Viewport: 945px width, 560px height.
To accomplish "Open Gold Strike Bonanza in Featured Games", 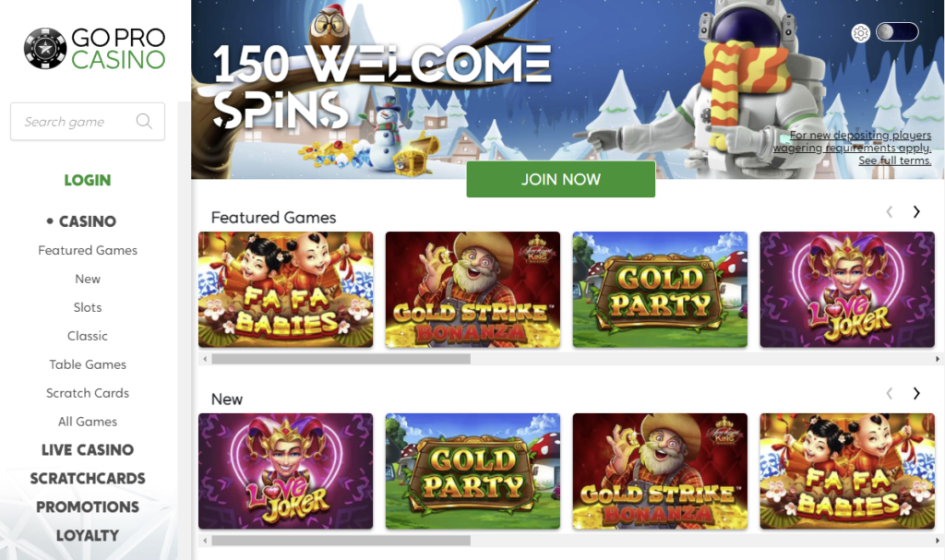I will 472,290.
